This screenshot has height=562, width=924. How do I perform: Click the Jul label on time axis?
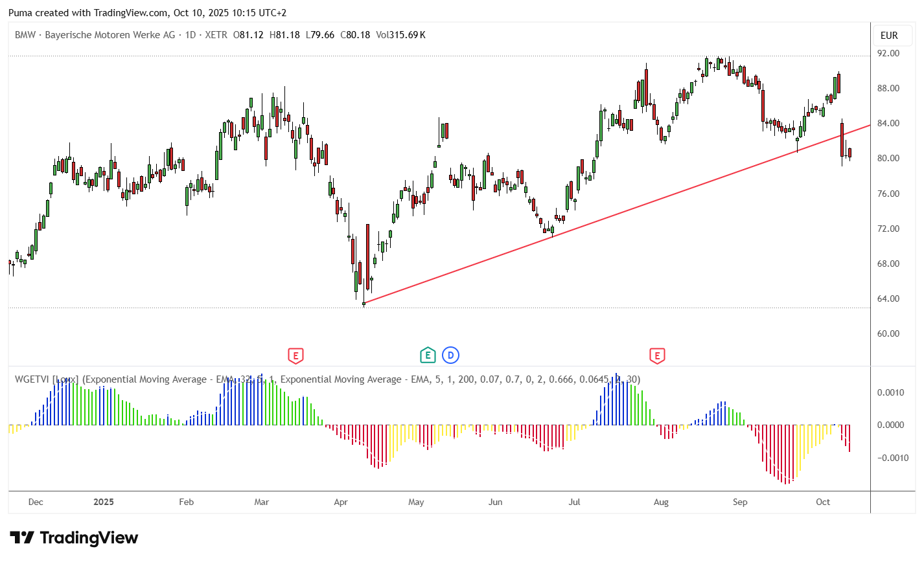(x=574, y=502)
